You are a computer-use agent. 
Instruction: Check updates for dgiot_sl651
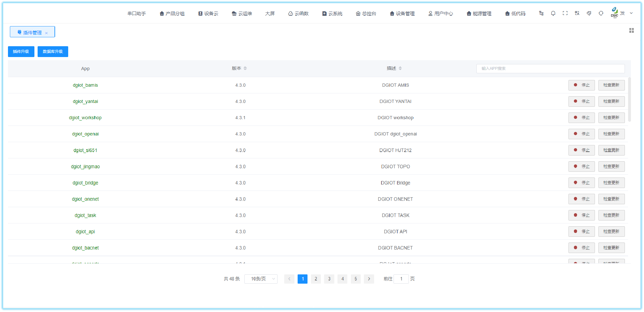tap(611, 150)
